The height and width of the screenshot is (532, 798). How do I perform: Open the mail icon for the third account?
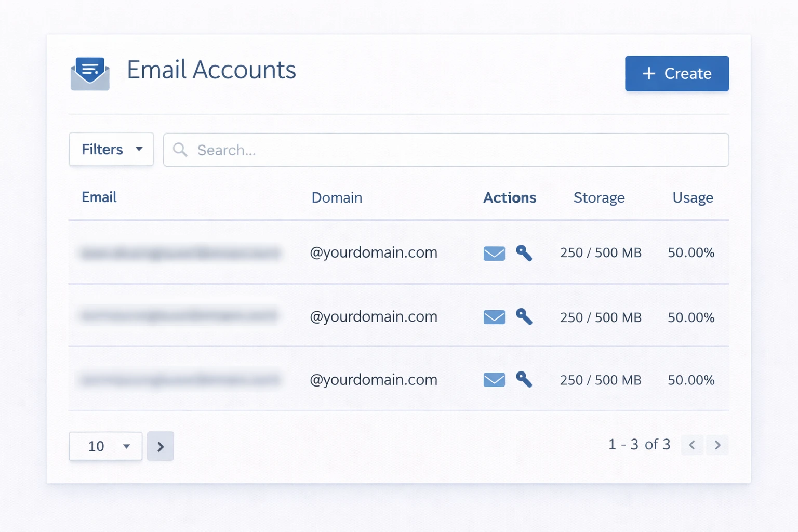tap(494, 380)
